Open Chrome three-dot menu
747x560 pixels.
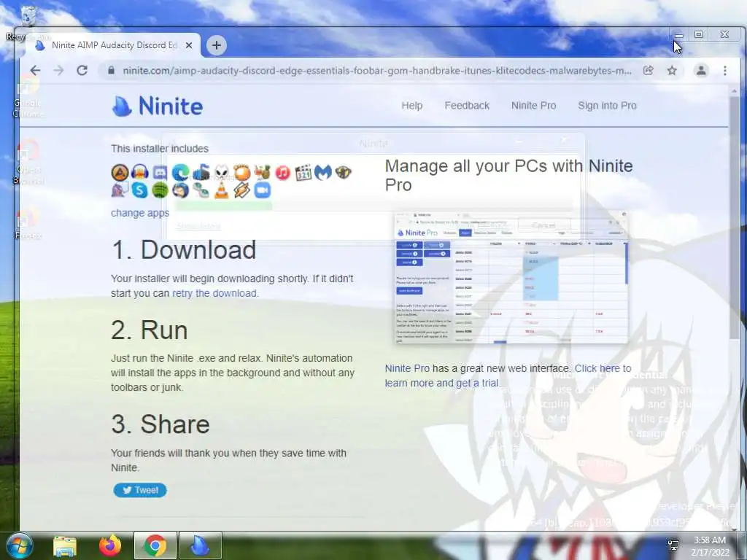[725, 71]
